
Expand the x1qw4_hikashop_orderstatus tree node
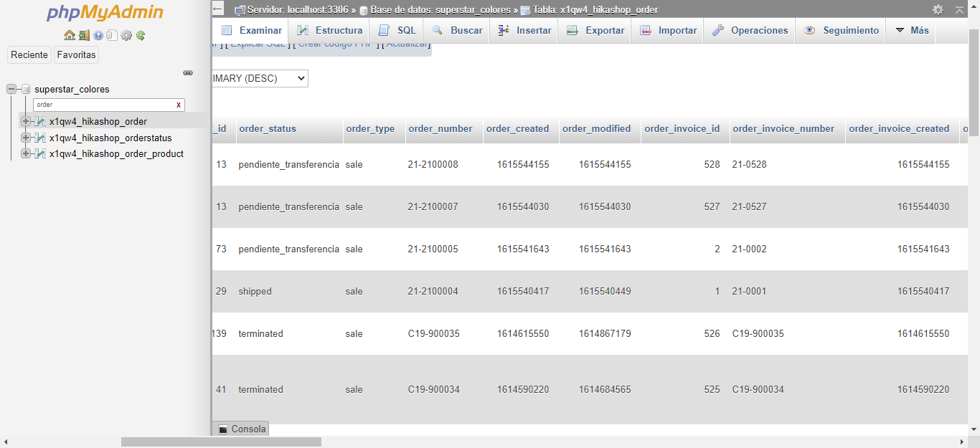[x=26, y=138]
